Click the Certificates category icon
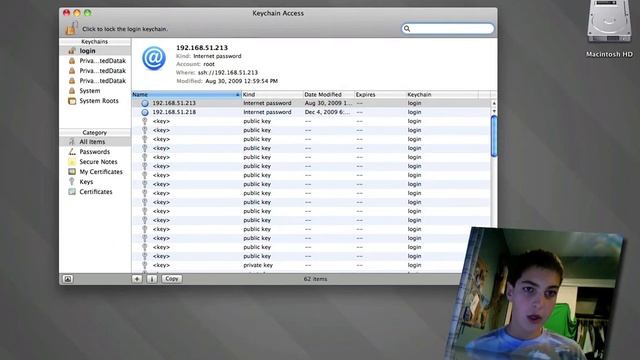640x360 pixels. tap(72, 192)
